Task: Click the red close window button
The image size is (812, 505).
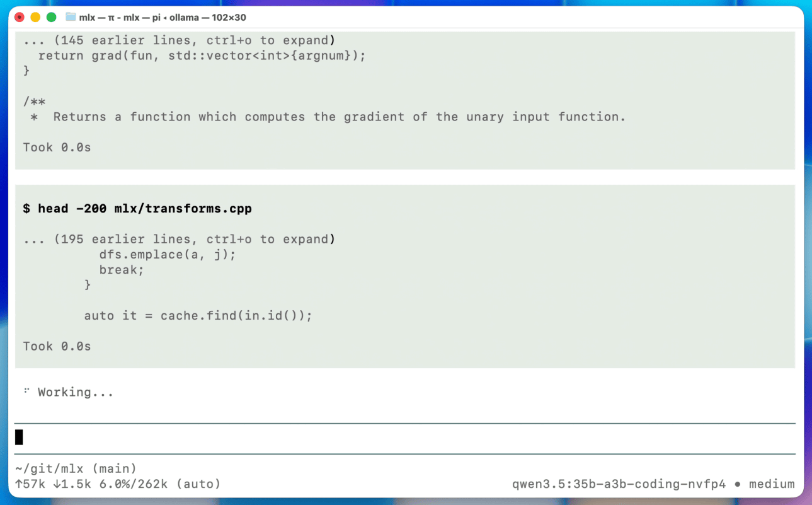Action: (20, 17)
